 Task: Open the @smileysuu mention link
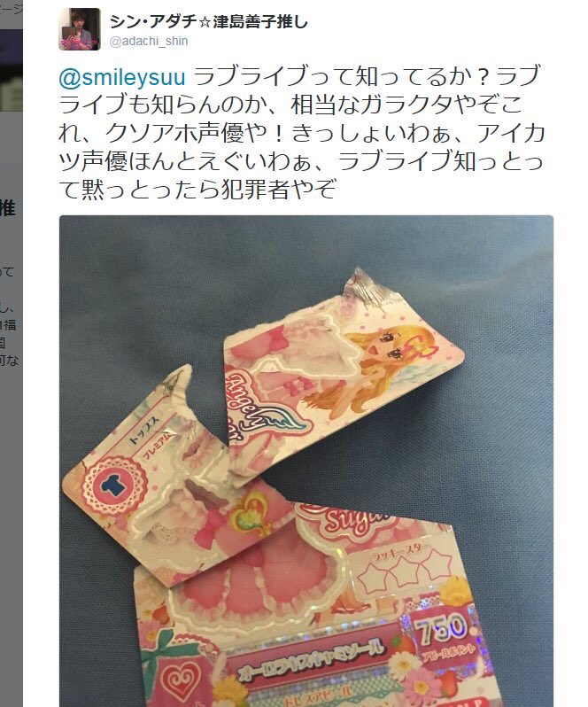point(122,77)
